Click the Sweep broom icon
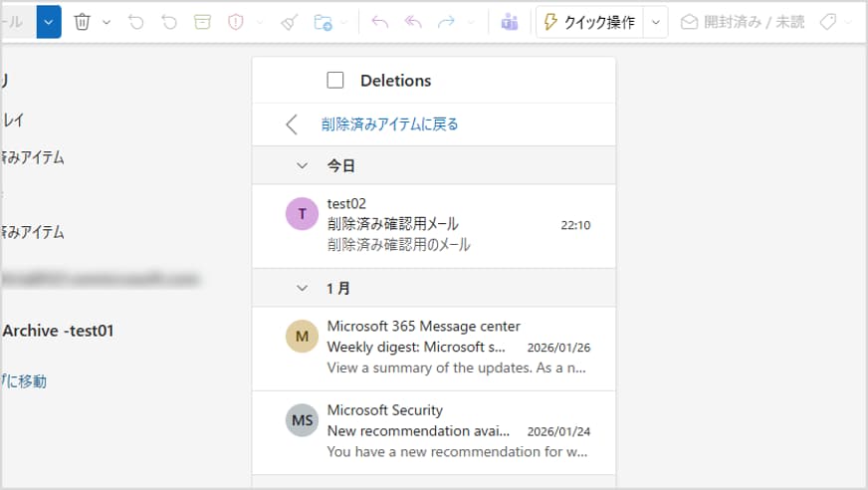The image size is (868, 490). [289, 22]
